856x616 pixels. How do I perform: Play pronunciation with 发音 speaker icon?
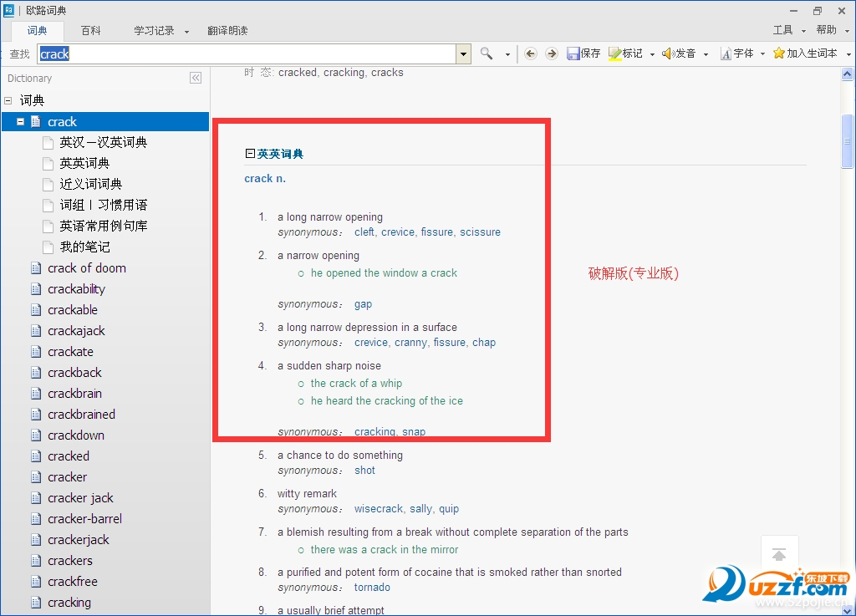coord(668,53)
